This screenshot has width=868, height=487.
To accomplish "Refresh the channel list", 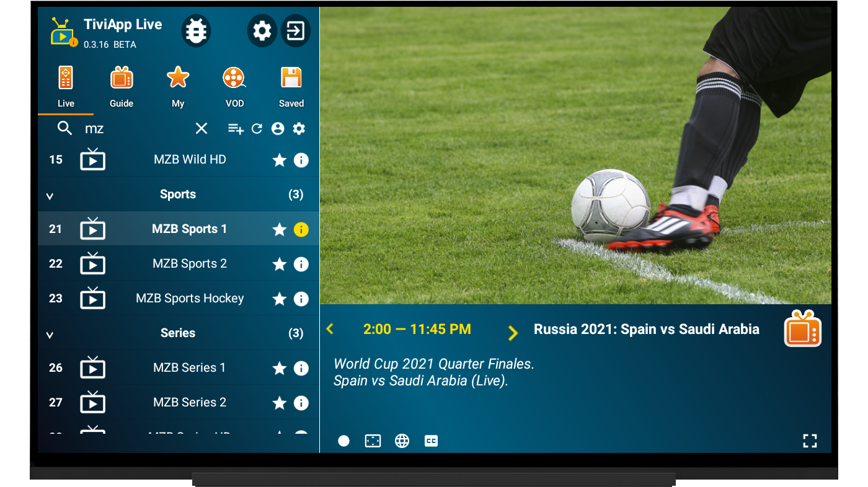I will click(257, 129).
